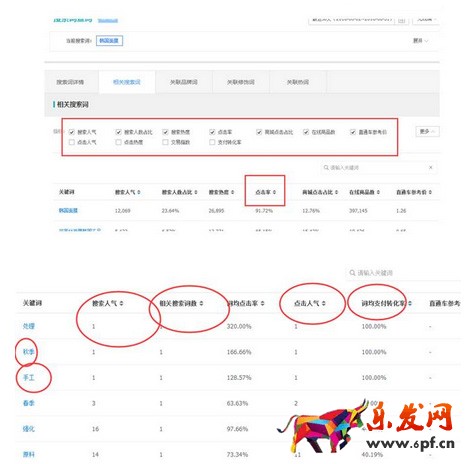465x464 pixels.
Task: Open the 关联品牌词 tab
Action: tap(184, 82)
